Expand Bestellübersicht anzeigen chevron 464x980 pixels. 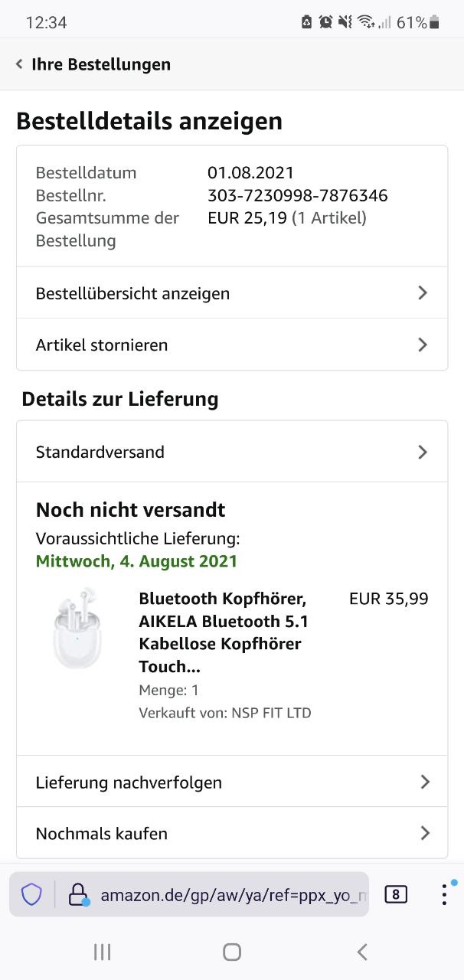422,293
